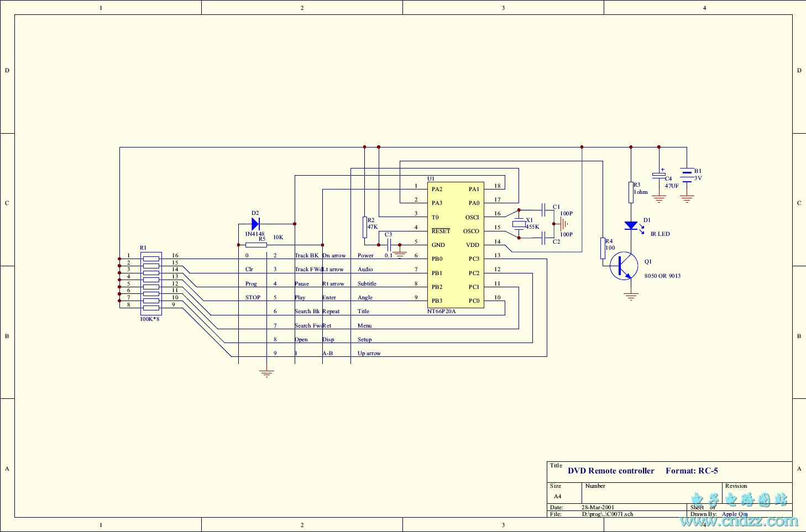Click the 'NT66P20A' part name label
The width and height of the screenshot is (806, 532).
[x=441, y=312]
